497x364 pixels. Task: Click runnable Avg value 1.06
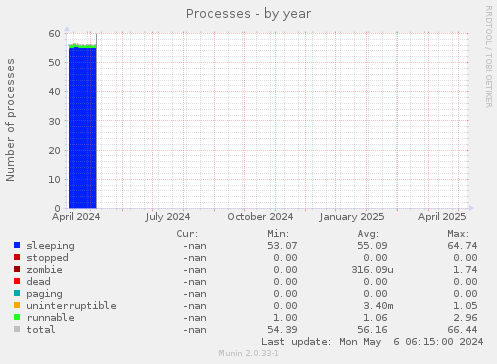click(x=375, y=318)
